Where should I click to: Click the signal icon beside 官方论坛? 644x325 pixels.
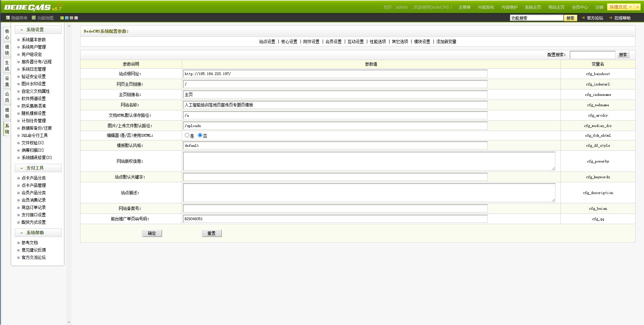tap(583, 18)
